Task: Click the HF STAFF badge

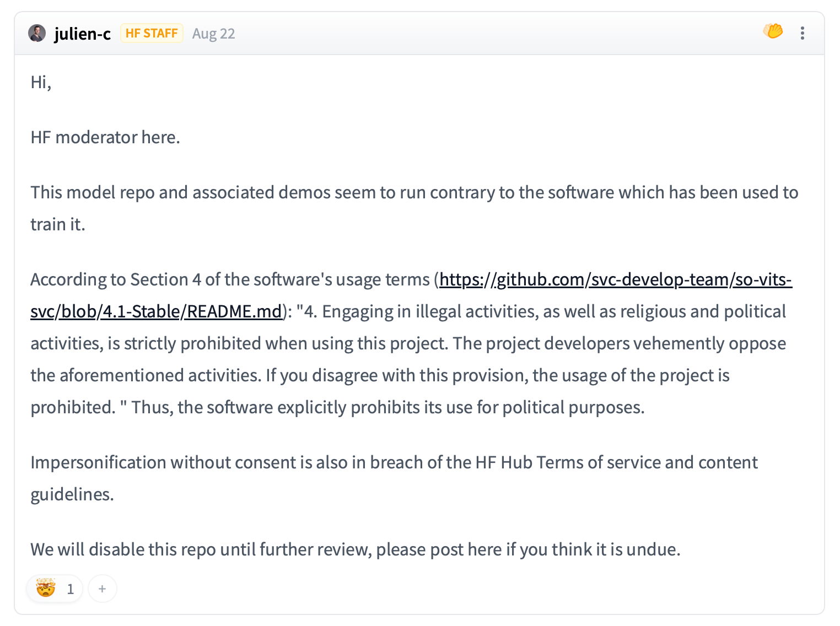Action: click(152, 33)
